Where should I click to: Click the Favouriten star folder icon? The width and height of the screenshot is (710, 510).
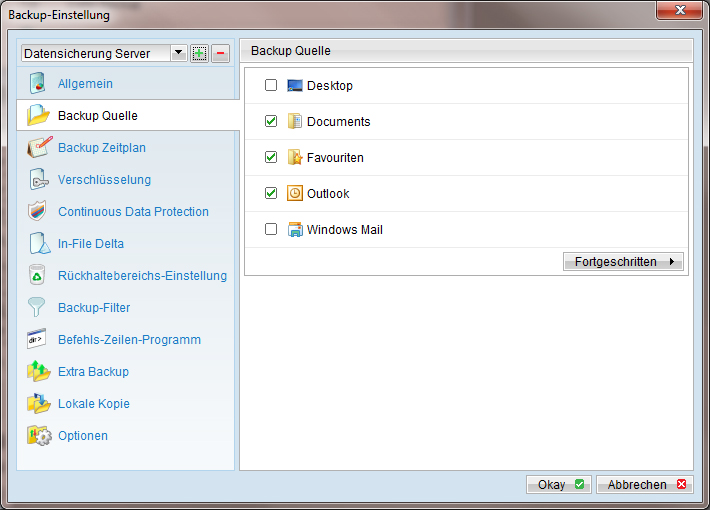pyautogui.click(x=295, y=157)
